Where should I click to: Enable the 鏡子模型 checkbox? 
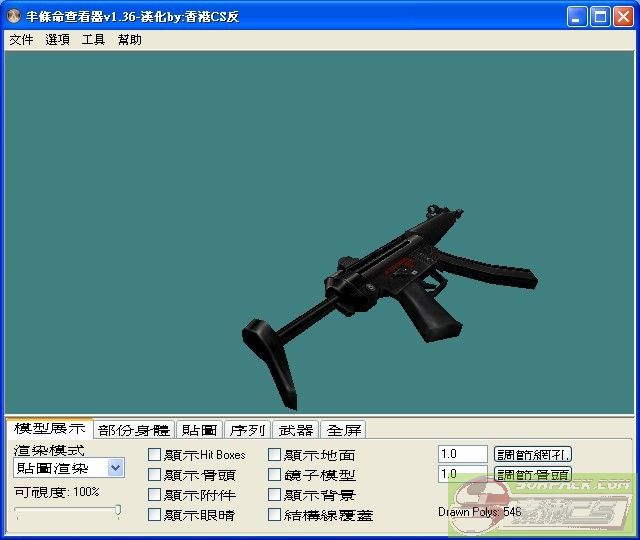pyautogui.click(x=275, y=475)
